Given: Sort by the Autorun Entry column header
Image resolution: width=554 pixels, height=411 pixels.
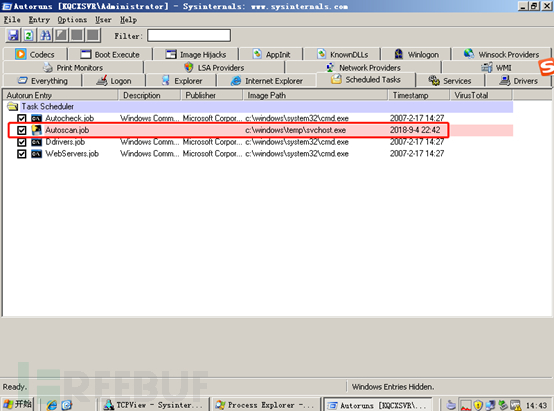Looking at the screenshot, I should pos(60,95).
